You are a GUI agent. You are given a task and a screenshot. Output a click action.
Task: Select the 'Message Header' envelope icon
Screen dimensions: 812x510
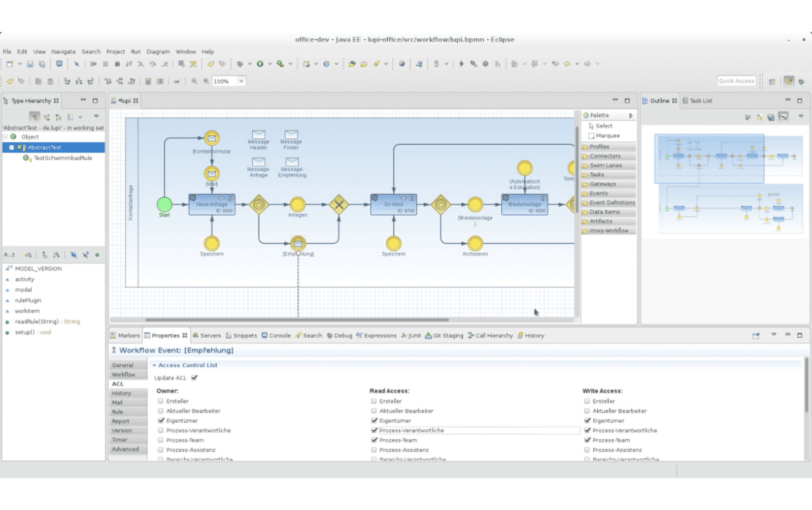pos(259,135)
